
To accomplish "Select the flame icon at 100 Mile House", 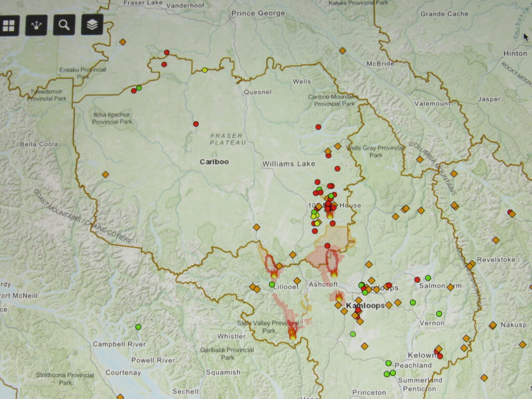I will tap(330, 215).
